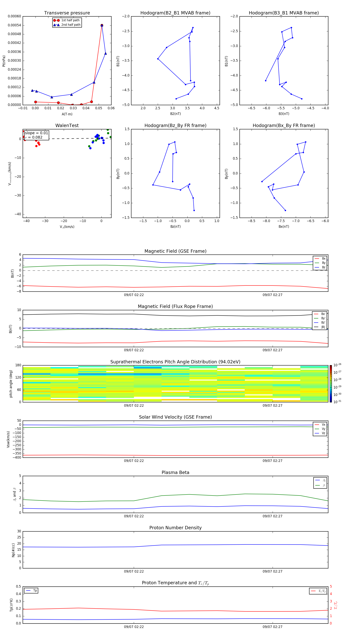The width and height of the screenshot is (351, 644).
Task: Click 'Proton Temperature and Te/Tp' title
Action: [x=175, y=583]
